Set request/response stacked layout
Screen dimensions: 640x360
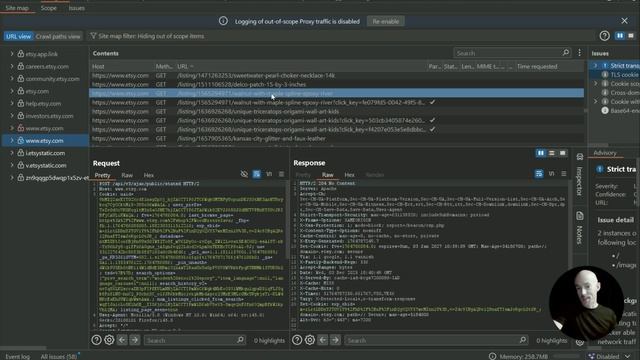[551, 153]
